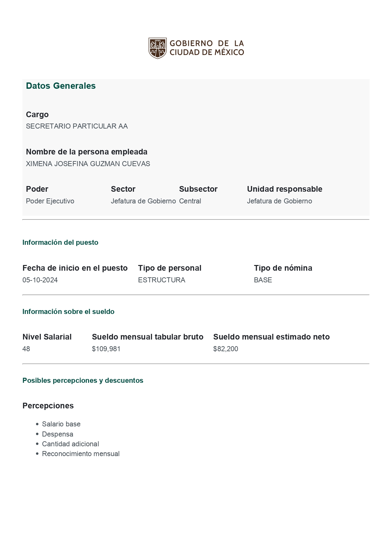The image size is (392, 554).
Task: Click the net salary amount $82,200
Action: tap(226, 349)
